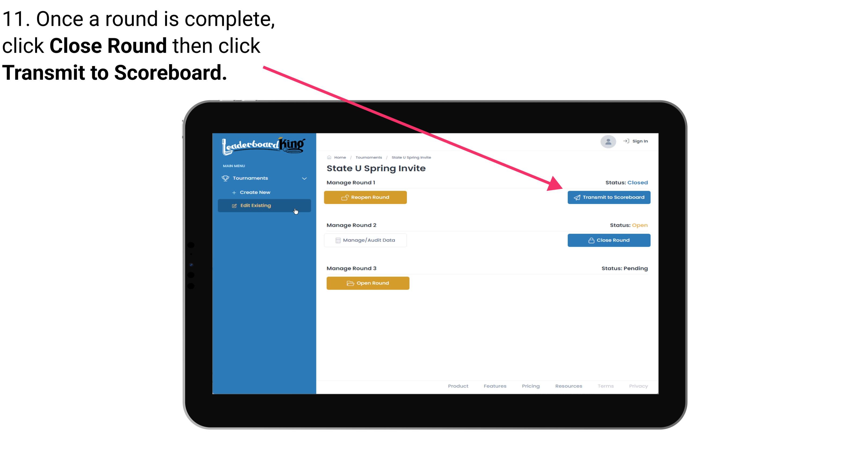Click the Resources footer link
The height and width of the screenshot is (467, 868).
point(568,386)
